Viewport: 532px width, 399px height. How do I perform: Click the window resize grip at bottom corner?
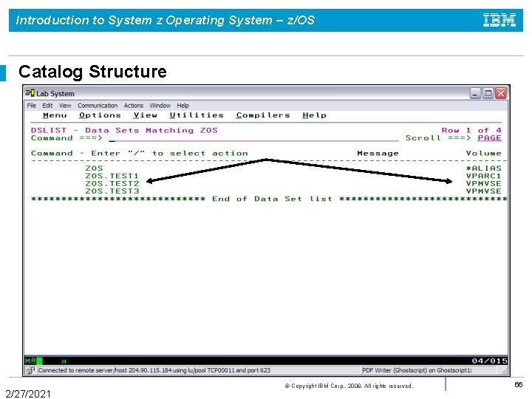[505, 372]
